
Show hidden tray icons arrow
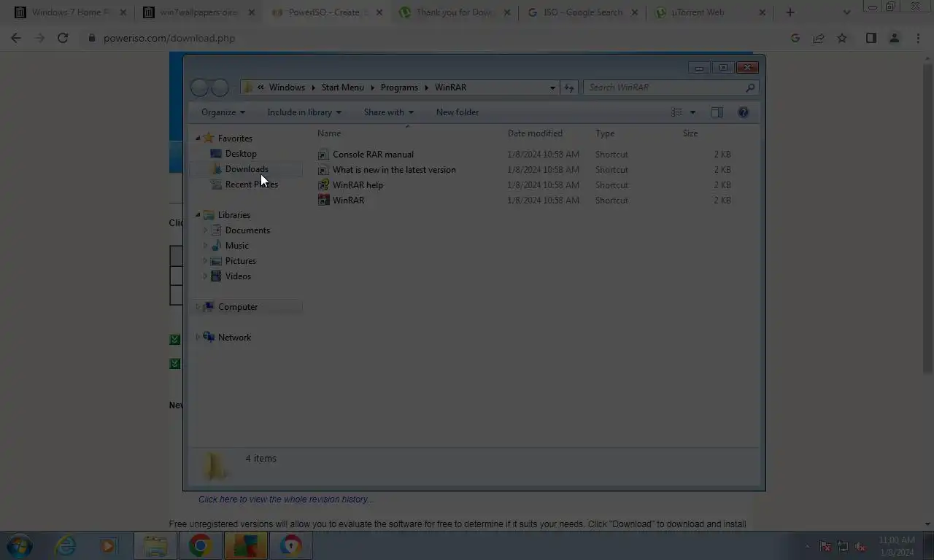pos(807,546)
